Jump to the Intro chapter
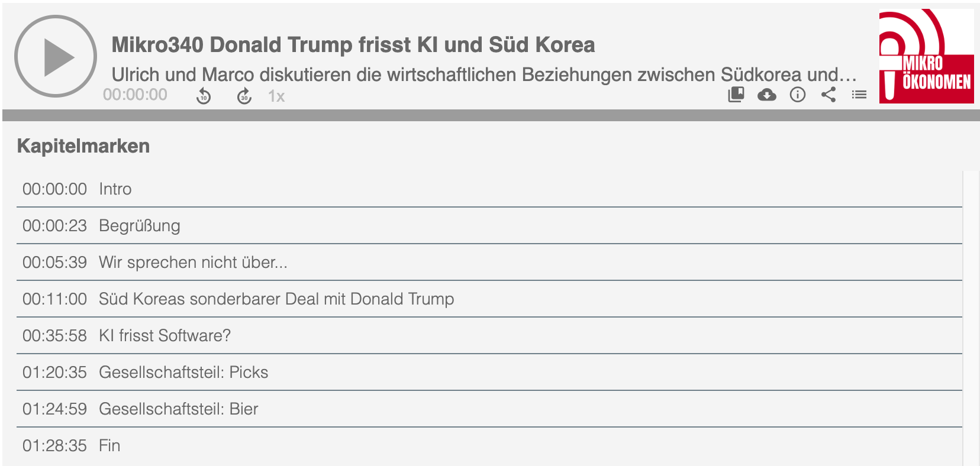 (489, 189)
